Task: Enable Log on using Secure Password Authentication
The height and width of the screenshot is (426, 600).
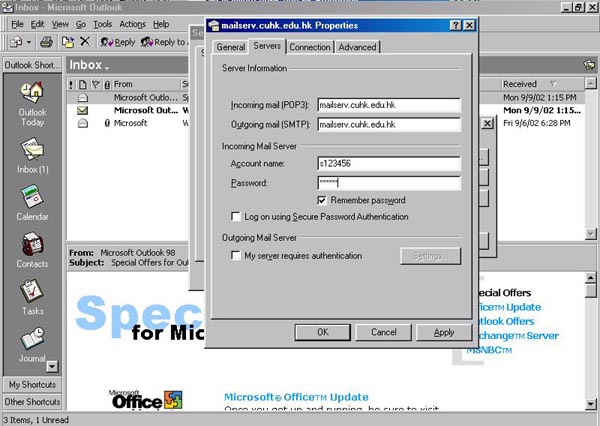Action: click(x=235, y=217)
